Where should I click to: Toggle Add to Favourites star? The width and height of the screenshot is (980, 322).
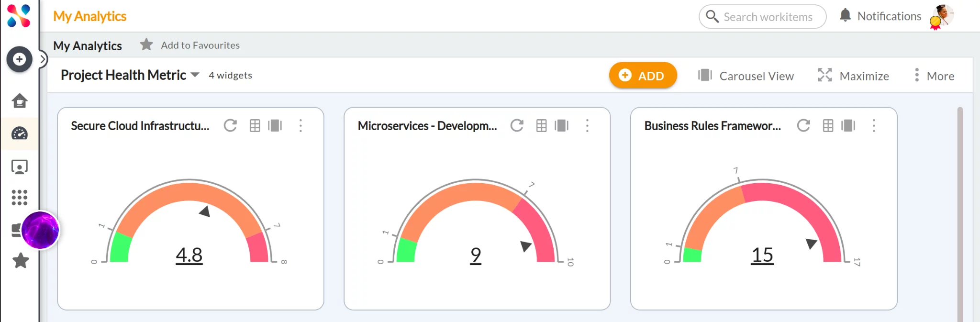point(146,45)
